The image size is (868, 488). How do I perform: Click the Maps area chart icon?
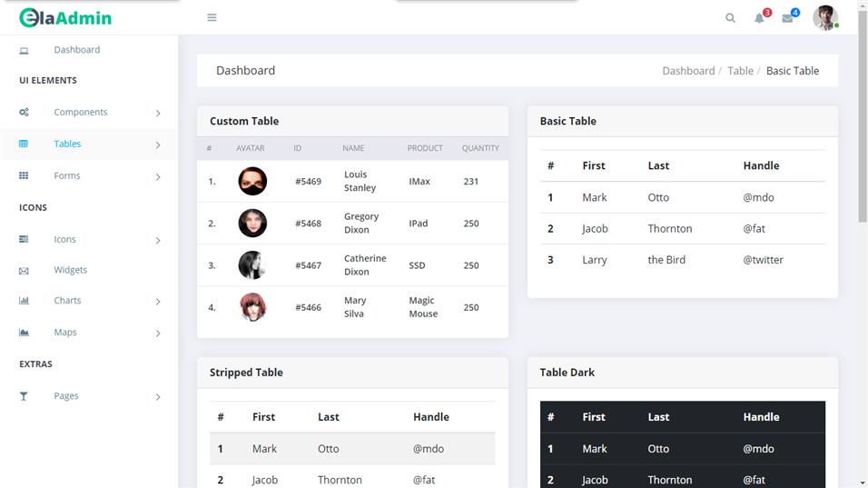click(24, 333)
